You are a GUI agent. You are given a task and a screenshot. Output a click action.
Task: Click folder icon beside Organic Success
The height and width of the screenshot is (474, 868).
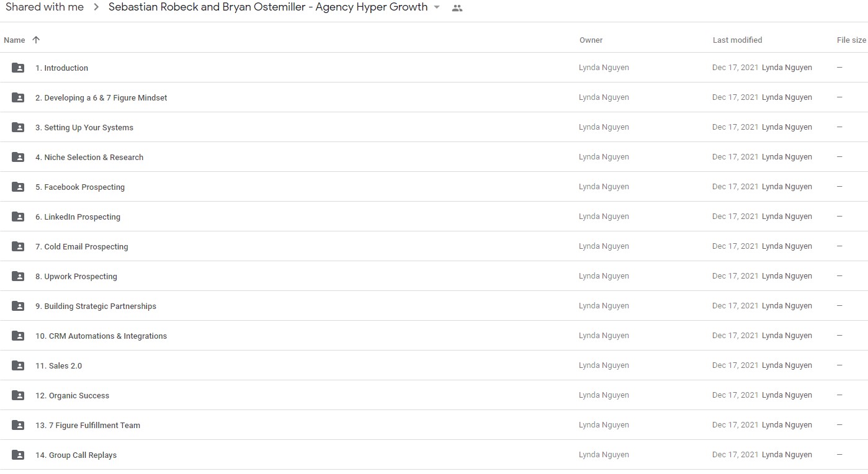click(x=18, y=395)
